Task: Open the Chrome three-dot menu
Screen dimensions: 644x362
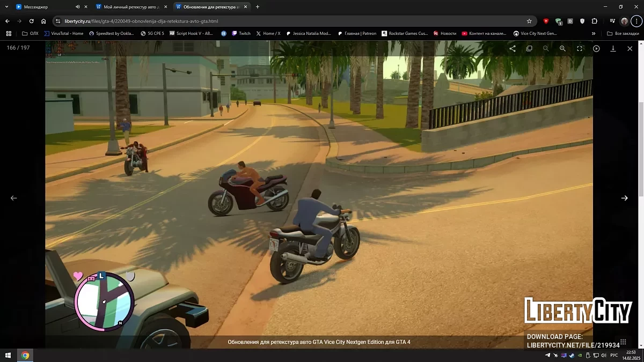Action: click(636, 21)
